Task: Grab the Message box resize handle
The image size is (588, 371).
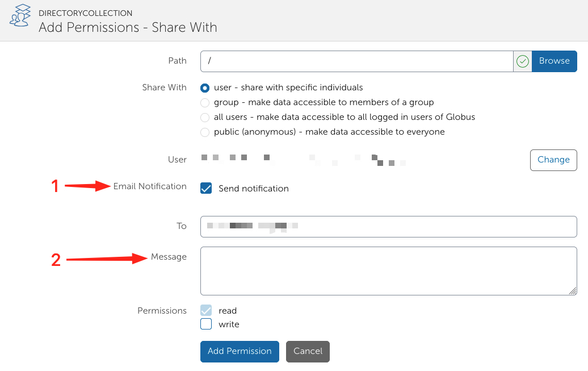Action: [573, 291]
